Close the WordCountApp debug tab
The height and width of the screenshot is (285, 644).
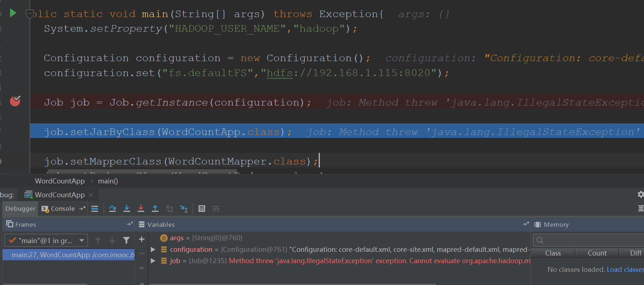click(91, 195)
